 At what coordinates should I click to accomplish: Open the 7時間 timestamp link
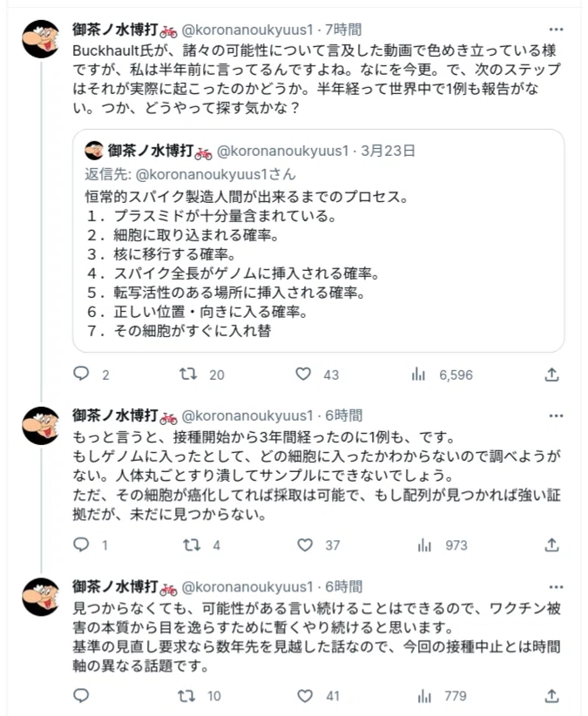point(343,30)
